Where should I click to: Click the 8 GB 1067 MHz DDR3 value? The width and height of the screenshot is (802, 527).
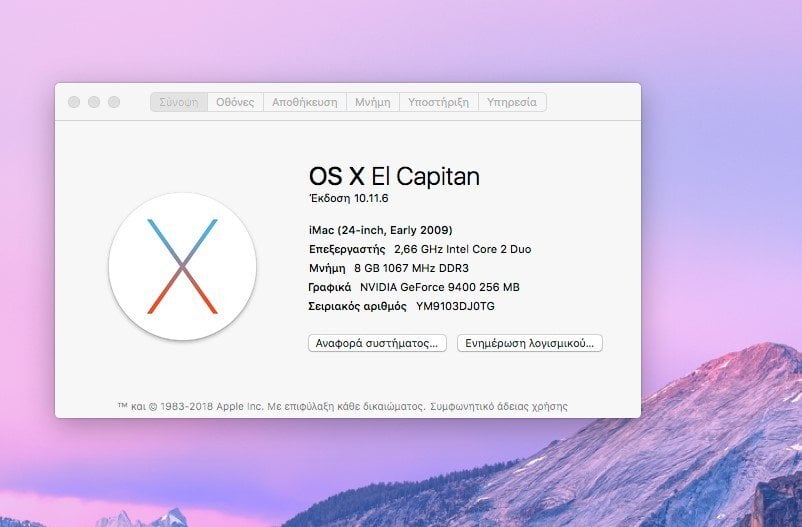tap(411, 268)
